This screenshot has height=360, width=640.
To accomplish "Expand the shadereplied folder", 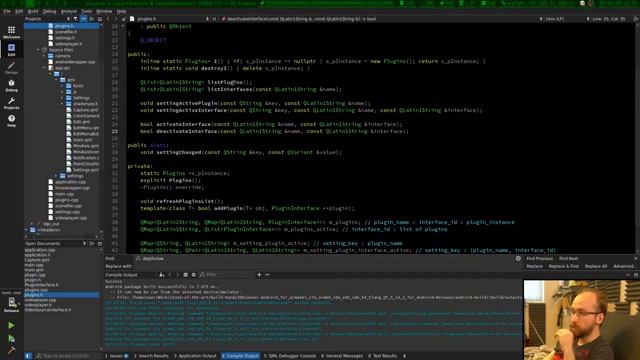I will click(62, 104).
